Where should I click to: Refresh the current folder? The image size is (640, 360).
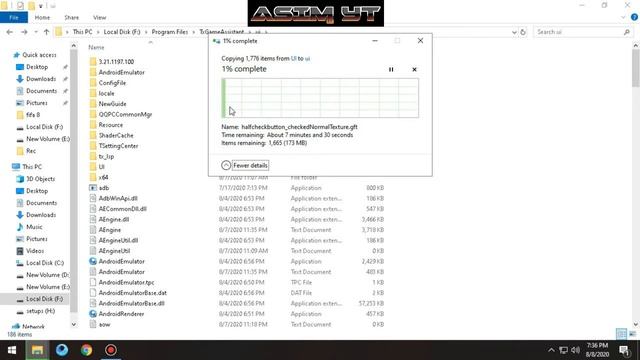(523, 32)
